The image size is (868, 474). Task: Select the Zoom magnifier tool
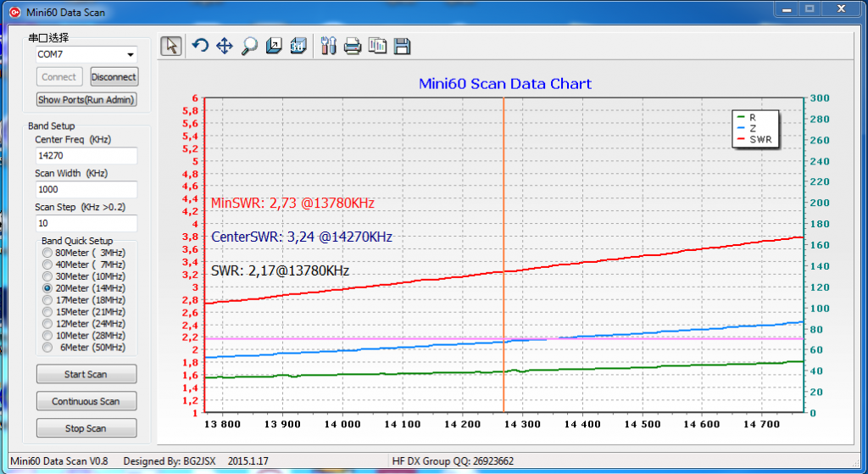click(249, 46)
